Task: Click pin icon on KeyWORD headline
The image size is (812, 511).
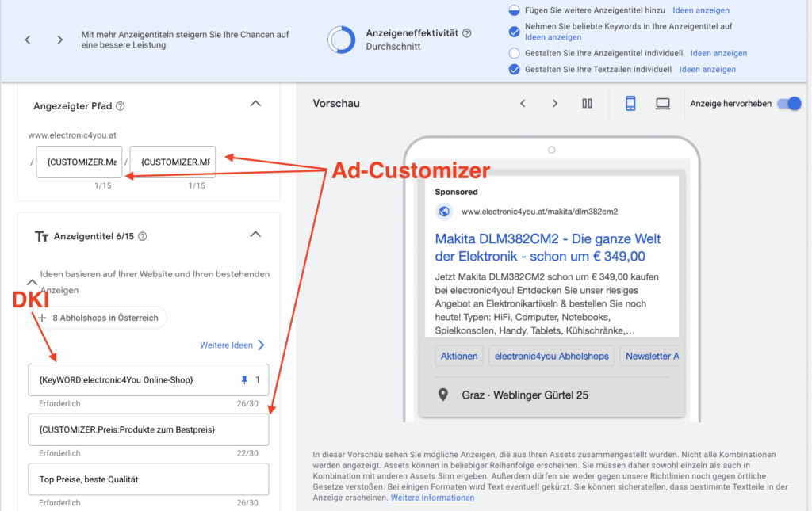Action: (244, 380)
